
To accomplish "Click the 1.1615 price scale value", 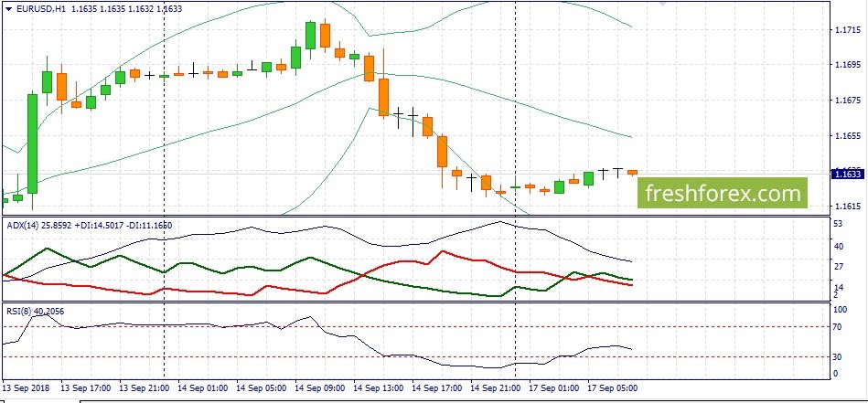I will click(846, 207).
